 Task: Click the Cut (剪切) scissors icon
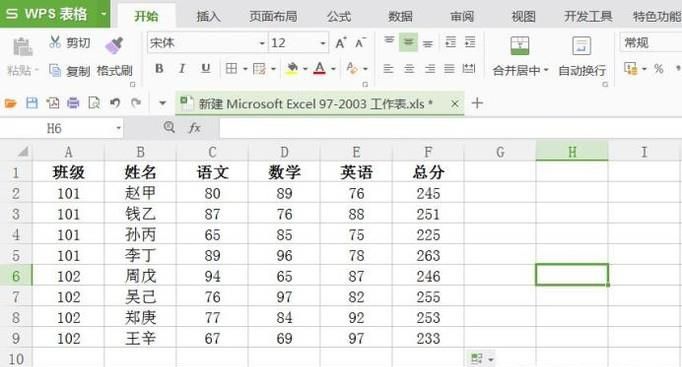55,42
